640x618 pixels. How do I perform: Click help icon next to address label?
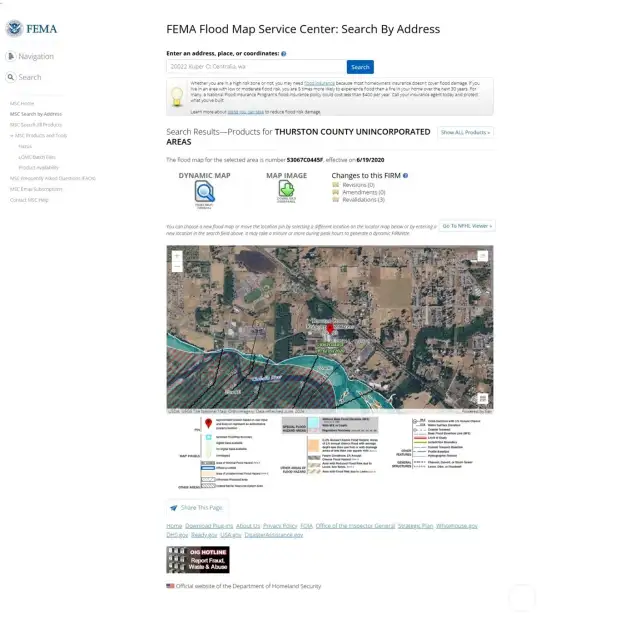click(x=284, y=53)
